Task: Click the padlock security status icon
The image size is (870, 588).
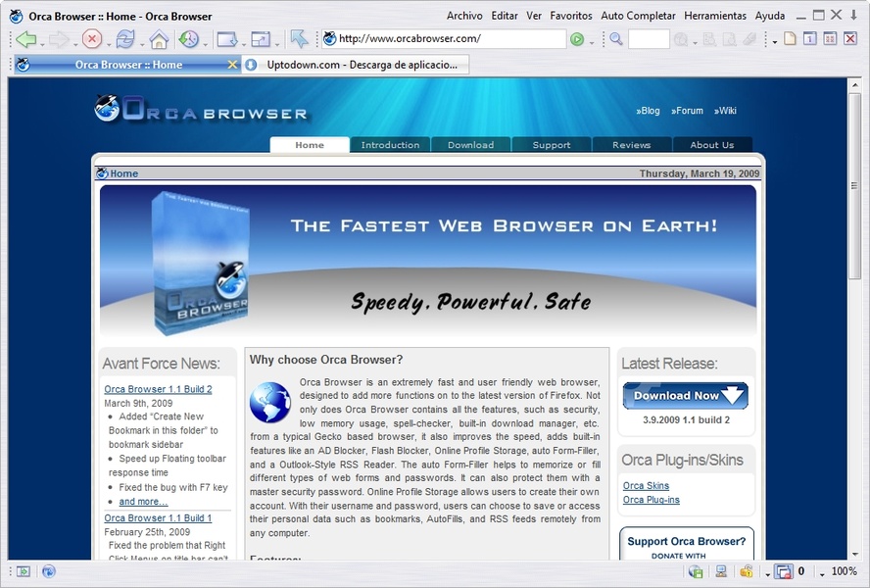Action: tap(747, 571)
